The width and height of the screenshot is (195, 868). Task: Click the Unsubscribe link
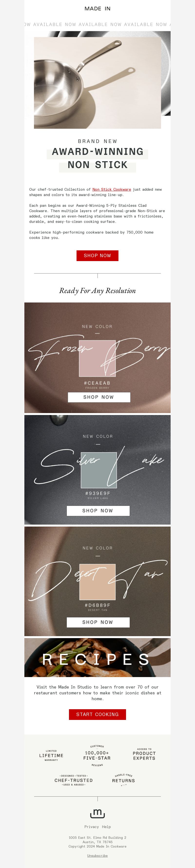tap(97, 856)
